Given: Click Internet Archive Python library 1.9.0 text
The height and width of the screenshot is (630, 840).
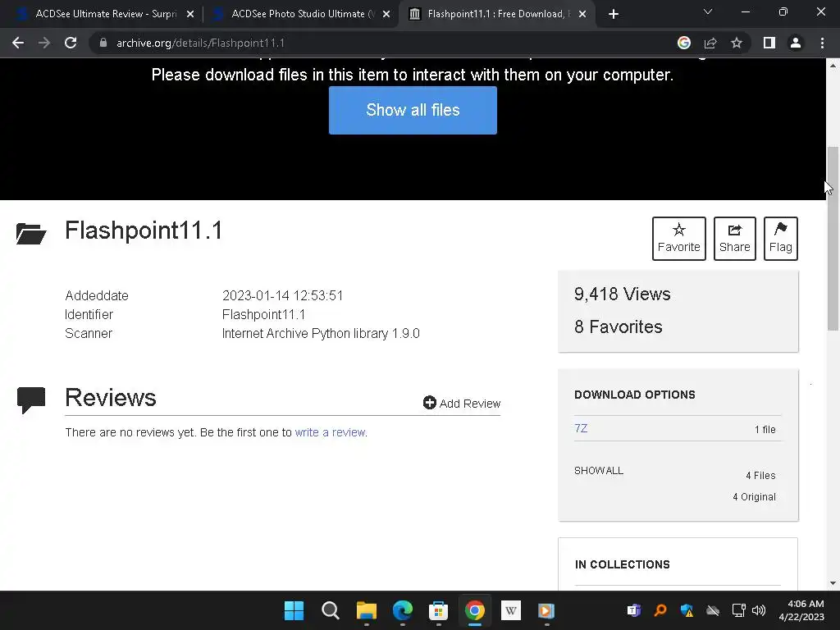Looking at the screenshot, I should [x=321, y=333].
